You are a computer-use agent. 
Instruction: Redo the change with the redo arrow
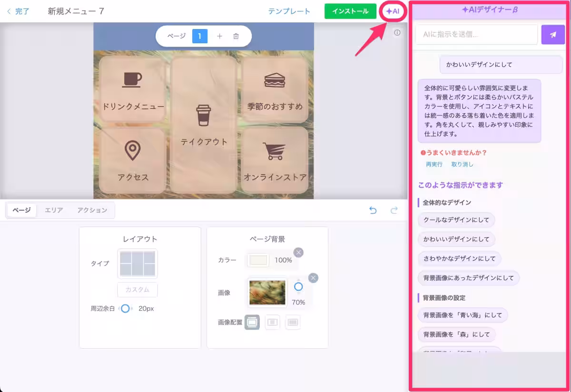point(394,210)
